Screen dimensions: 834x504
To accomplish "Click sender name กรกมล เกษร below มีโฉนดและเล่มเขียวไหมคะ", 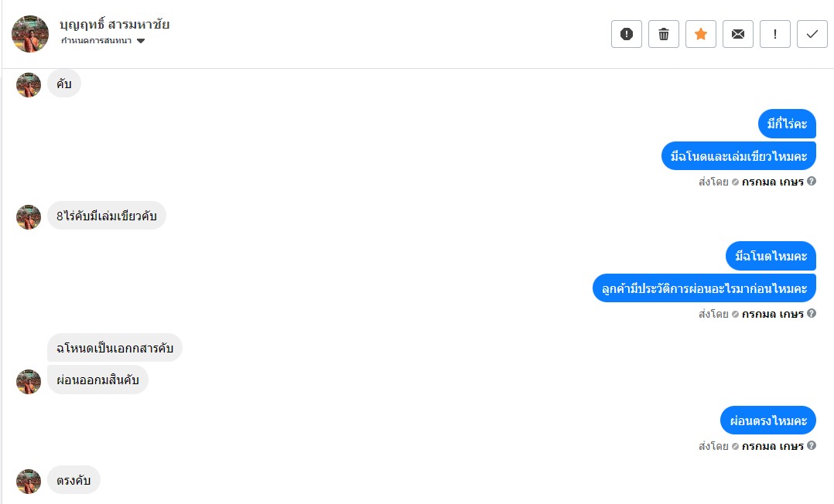I will pos(772,182).
